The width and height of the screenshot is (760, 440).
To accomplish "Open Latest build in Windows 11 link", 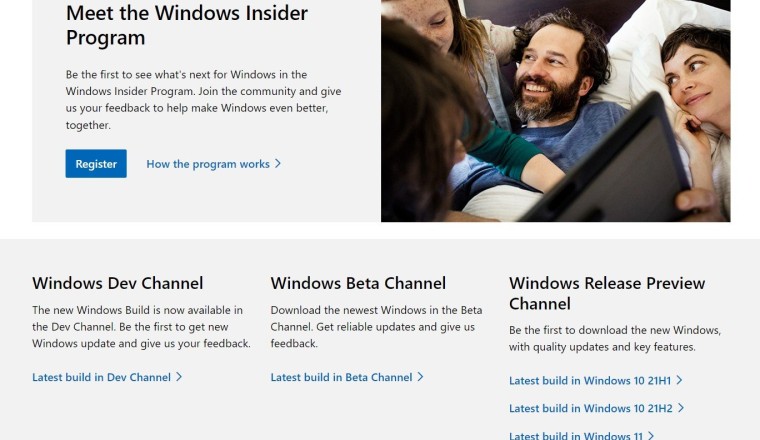I will tap(582, 435).
